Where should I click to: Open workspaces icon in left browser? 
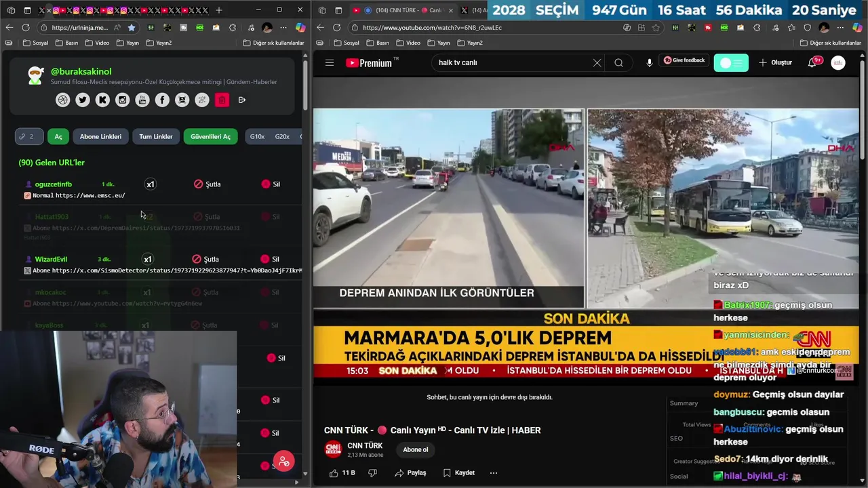click(12, 10)
